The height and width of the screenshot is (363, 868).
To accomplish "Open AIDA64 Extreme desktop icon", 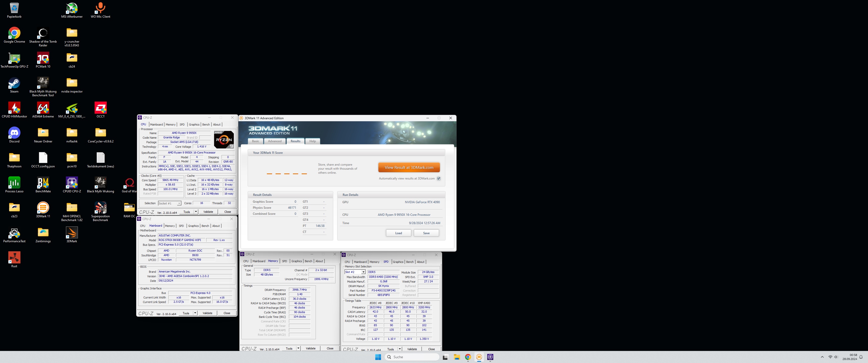I will click(43, 110).
